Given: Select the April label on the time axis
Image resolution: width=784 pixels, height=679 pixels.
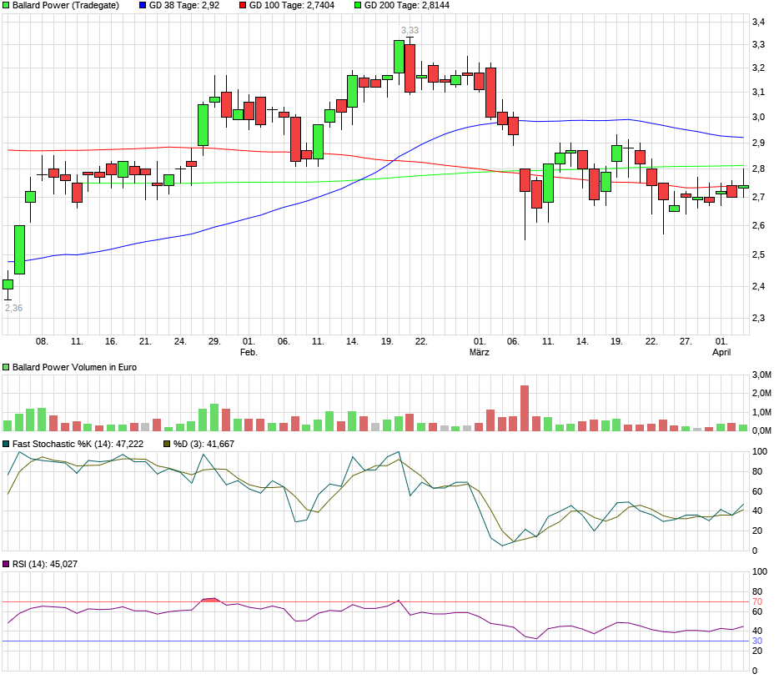Looking at the screenshot, I should click(722, 351).
